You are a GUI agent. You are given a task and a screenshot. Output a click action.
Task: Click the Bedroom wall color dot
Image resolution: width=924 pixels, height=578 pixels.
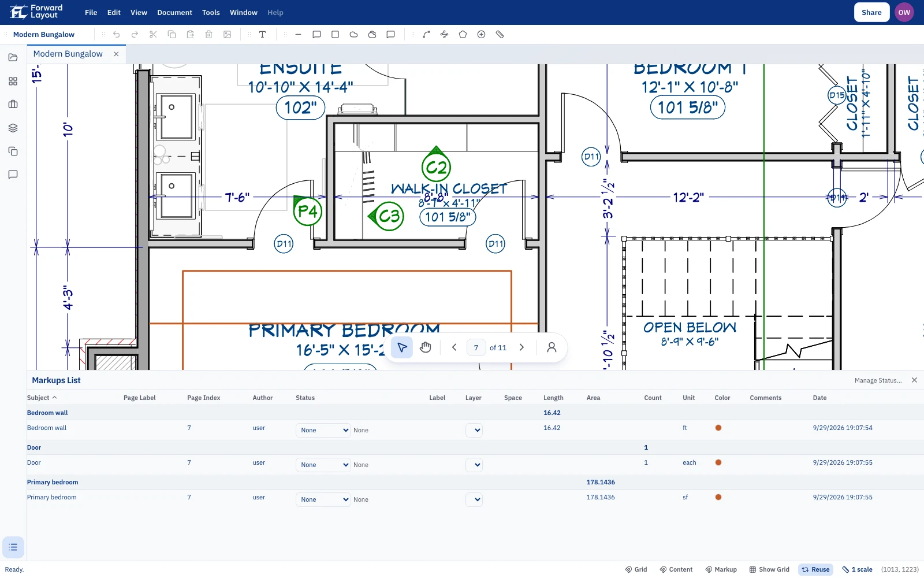click(x=718, y=428)
